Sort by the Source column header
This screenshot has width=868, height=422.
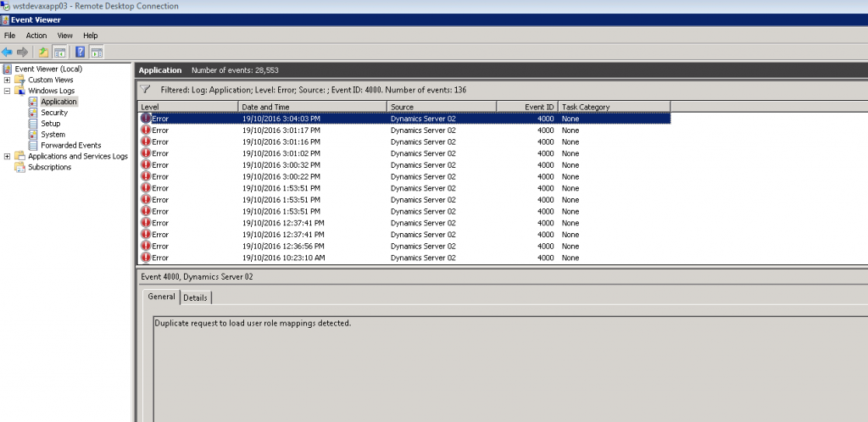tap(442, 107)
